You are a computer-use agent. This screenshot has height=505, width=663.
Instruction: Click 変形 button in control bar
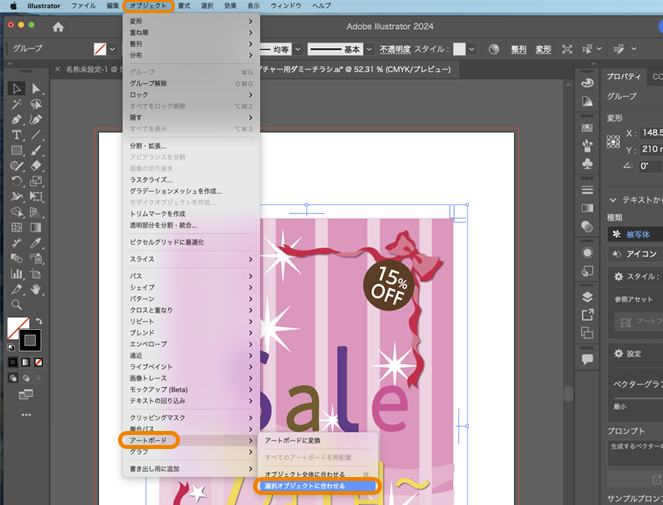[543, 49]
